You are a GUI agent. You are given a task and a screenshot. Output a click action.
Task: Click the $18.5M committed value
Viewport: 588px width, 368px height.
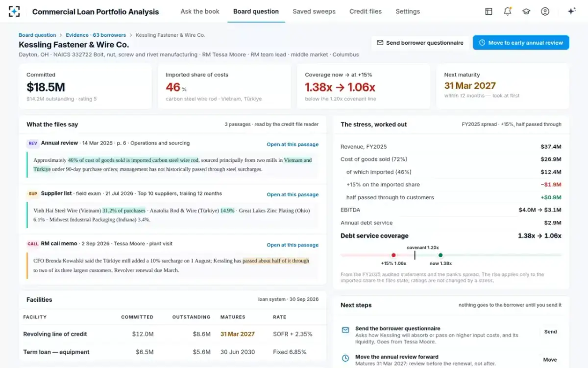pos(46,87)
